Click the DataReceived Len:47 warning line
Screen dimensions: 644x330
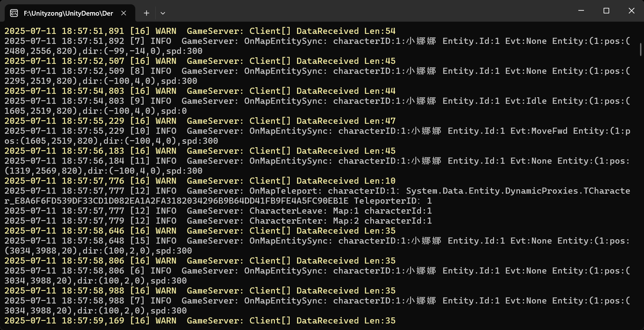tap(200, 121)
